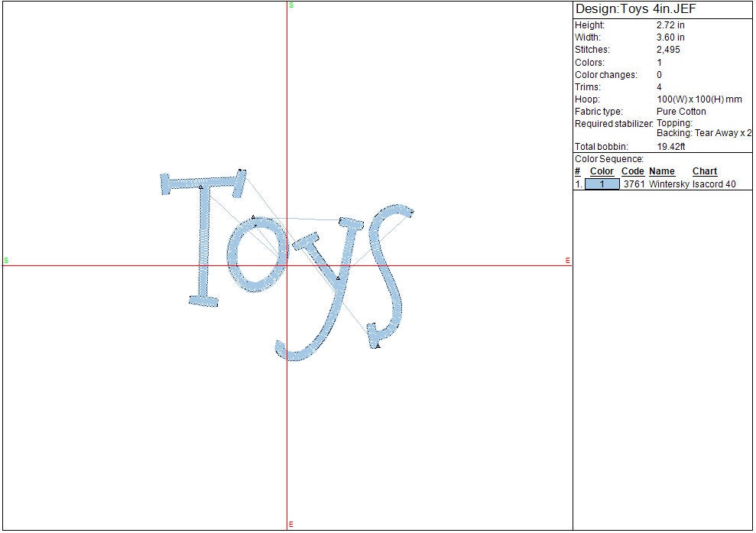Click the green S marker at top of canvas
The image size is (756, 533).
[x=291, y=5]
